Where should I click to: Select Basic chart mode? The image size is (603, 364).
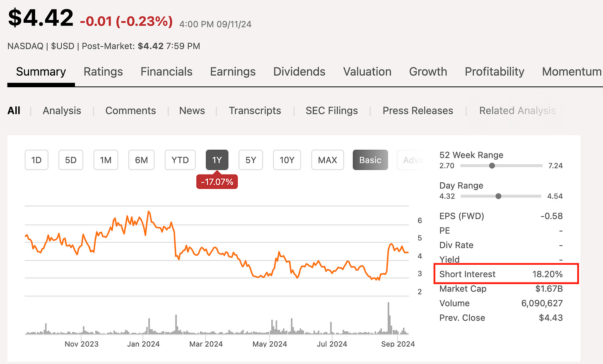point(370,160)
